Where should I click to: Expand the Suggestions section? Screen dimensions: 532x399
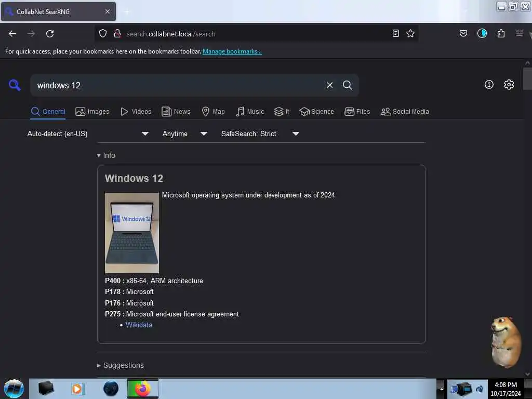[x=120, y=365]
